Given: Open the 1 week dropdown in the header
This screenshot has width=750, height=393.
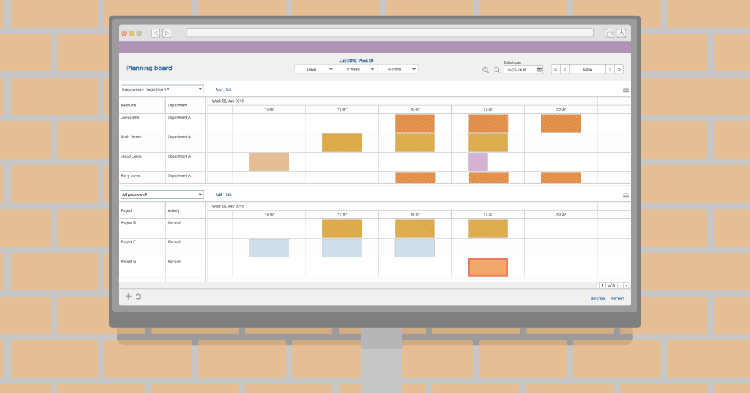Looking at the screenshot, I should [x=356, y=69].
